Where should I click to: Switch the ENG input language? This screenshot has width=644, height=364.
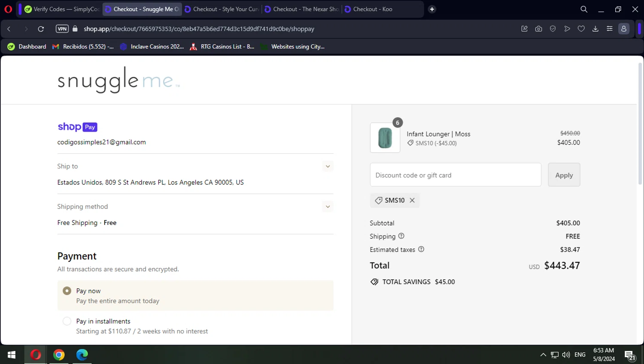580,355
